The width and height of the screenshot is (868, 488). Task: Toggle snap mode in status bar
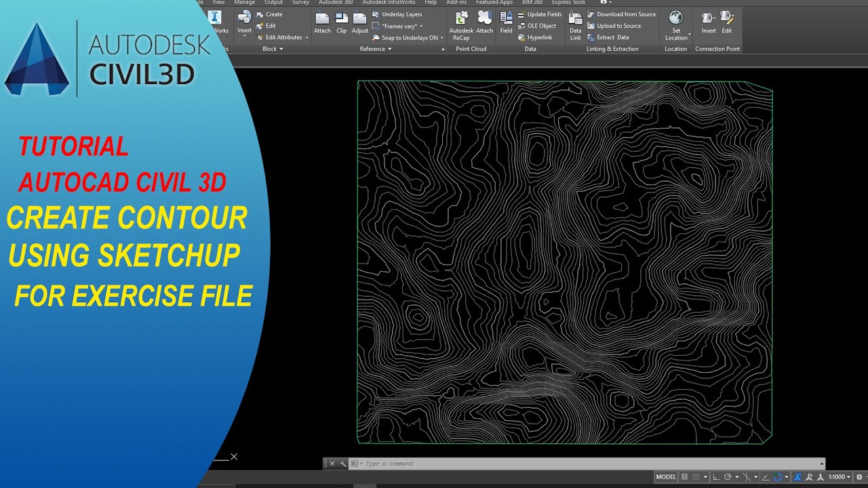(696, 476)
